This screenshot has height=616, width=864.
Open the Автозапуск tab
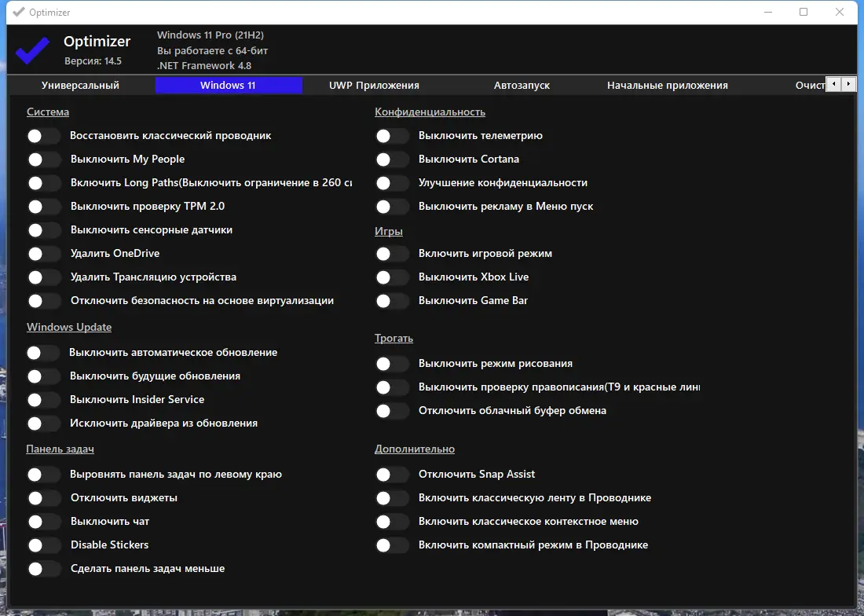522,86
